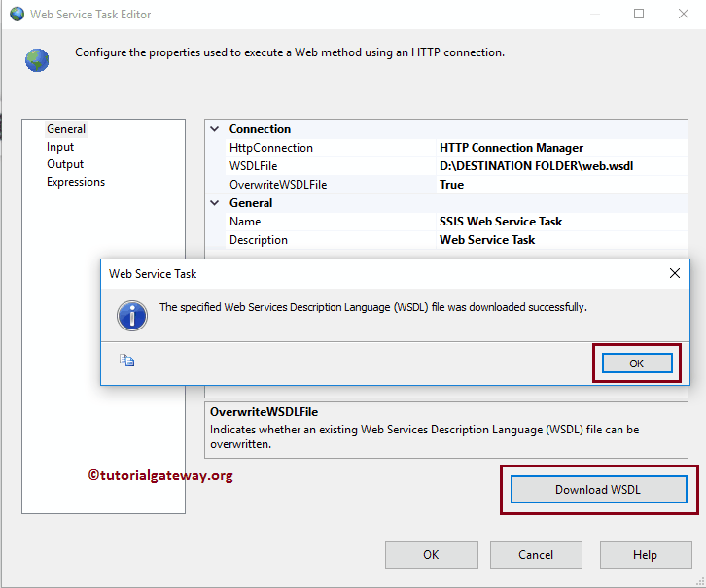
Task: Click the WSDLFile path value
Action: pos(537,166)
